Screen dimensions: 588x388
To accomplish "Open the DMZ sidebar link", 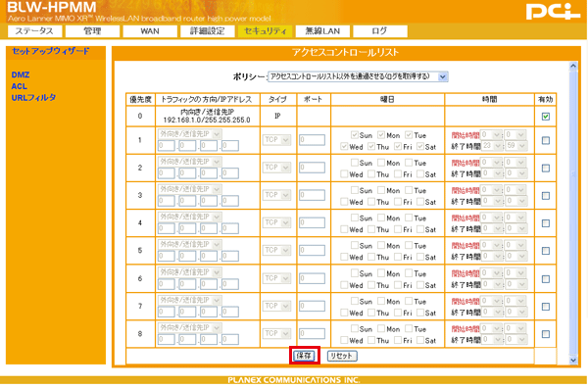I will click(x=21, y=74).
